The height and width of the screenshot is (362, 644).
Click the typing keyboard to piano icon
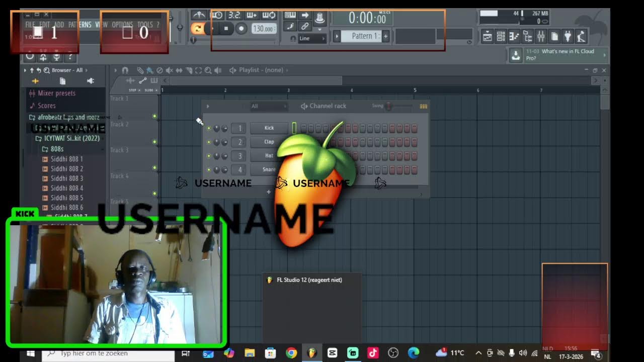[290, 15]
